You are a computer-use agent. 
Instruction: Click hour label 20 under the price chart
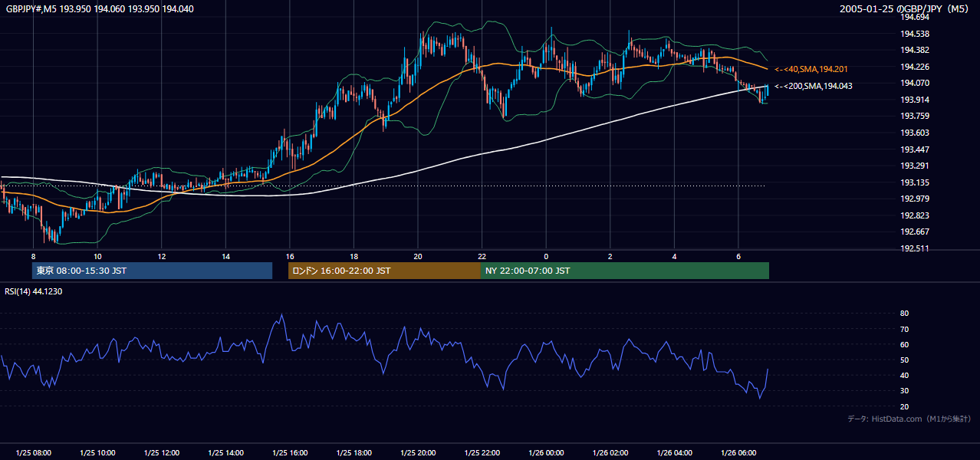pyautogui.click(x=418, y=256)
